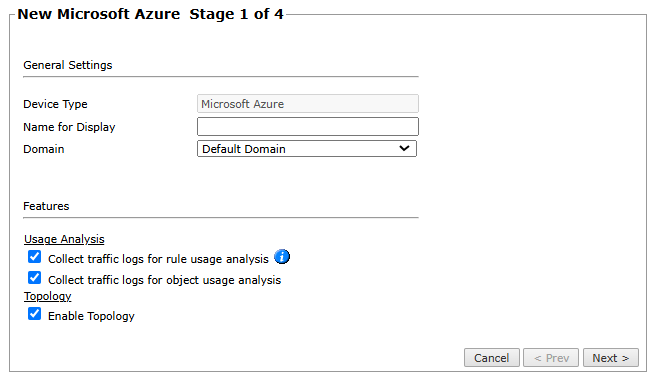Disable the Enable Topology checkbox

35,314
